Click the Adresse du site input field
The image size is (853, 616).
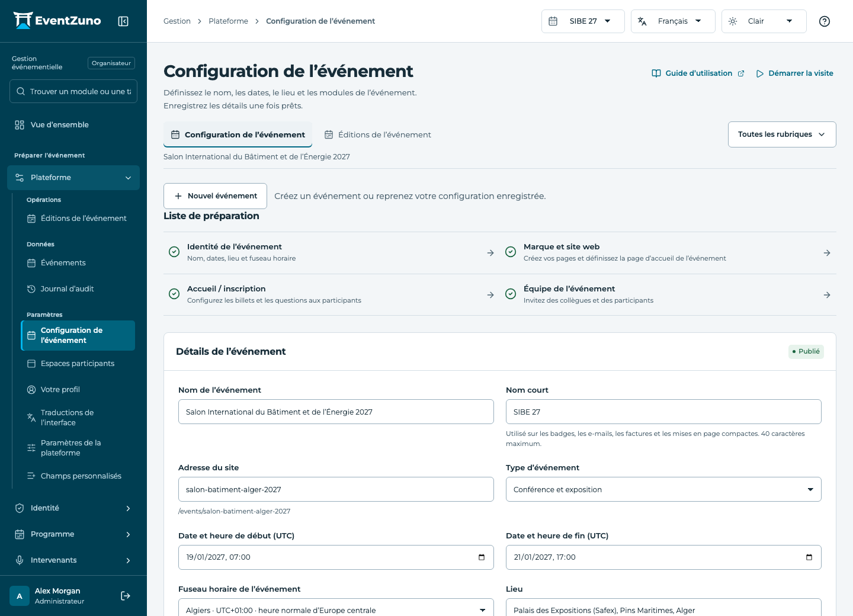336,489
